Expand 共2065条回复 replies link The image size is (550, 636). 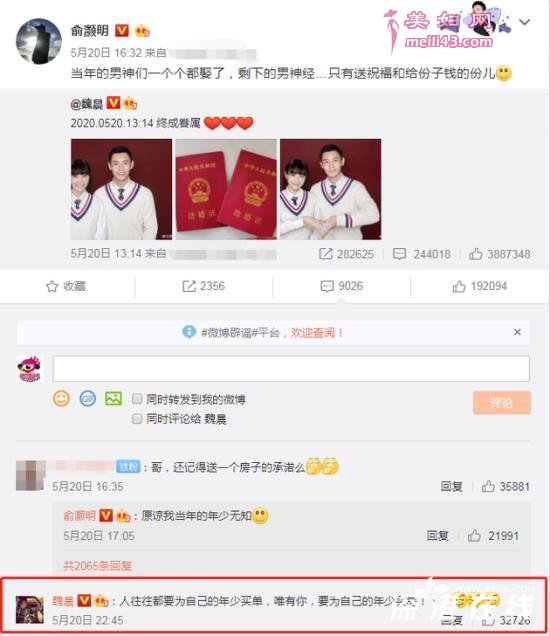point(97,565)
